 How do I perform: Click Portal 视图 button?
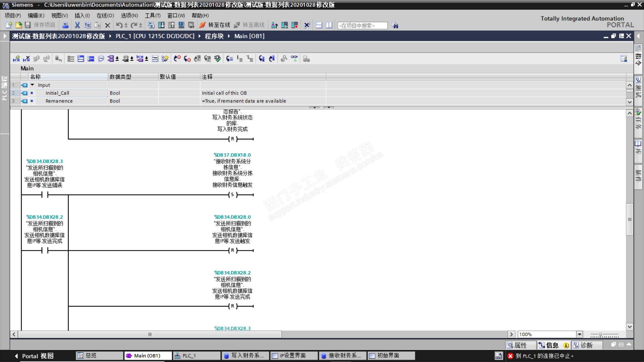(x=34, y=356)
